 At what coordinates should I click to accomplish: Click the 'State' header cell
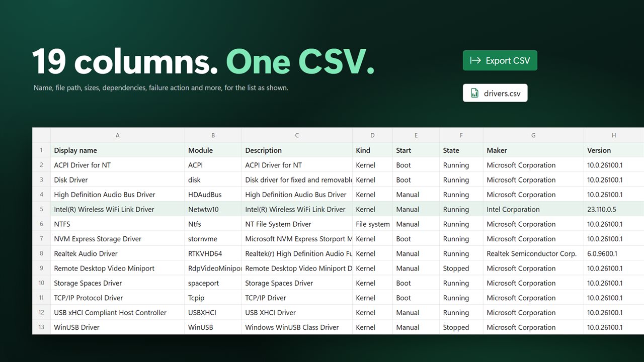pos(461,150)
